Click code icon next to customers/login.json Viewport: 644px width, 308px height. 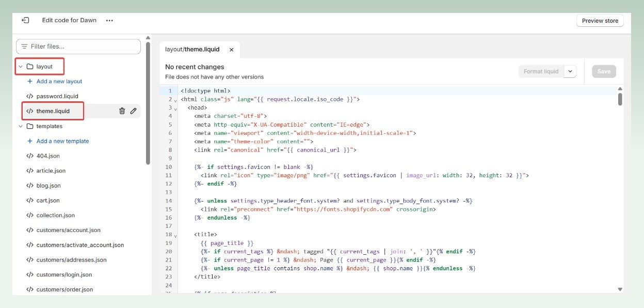30,275
